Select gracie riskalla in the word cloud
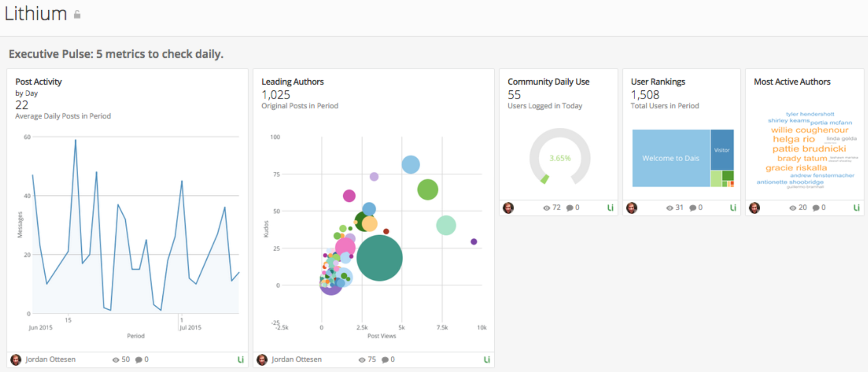Viewport: 868px width, 372px height. pos(796,168)
